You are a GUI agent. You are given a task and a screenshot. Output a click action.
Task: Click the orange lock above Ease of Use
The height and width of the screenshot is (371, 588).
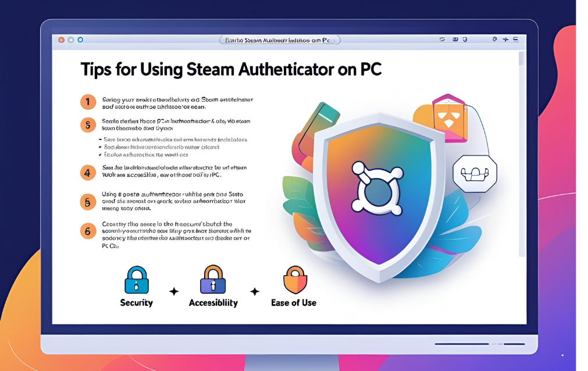click(295, 280)
